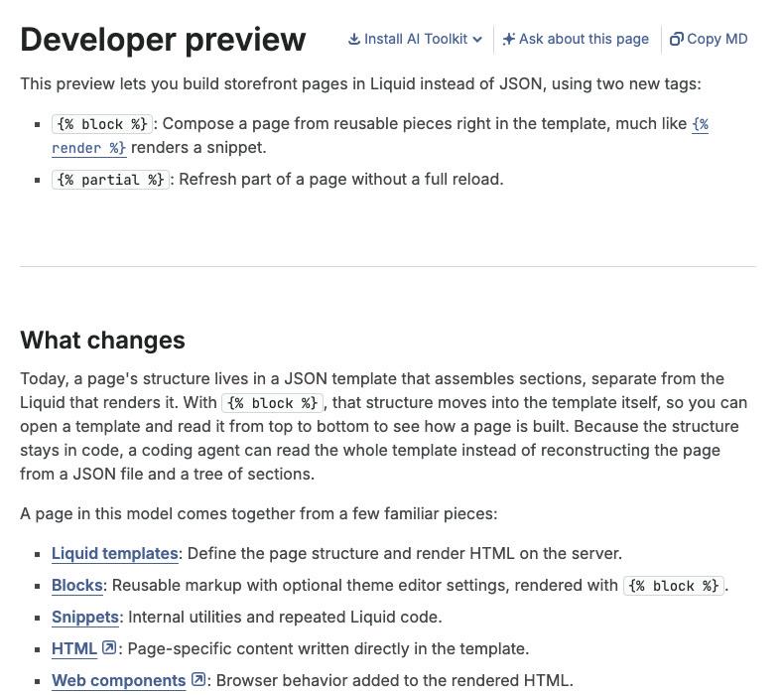Open the Web components link

tap(118, 680)
